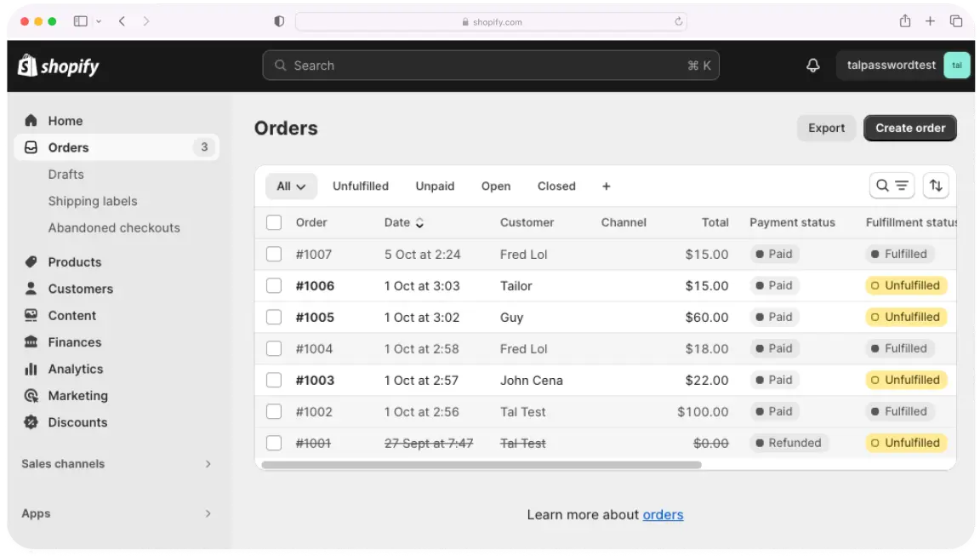Click the Create order button
Screen dimensions: 980x556
[x=909, y=128]
